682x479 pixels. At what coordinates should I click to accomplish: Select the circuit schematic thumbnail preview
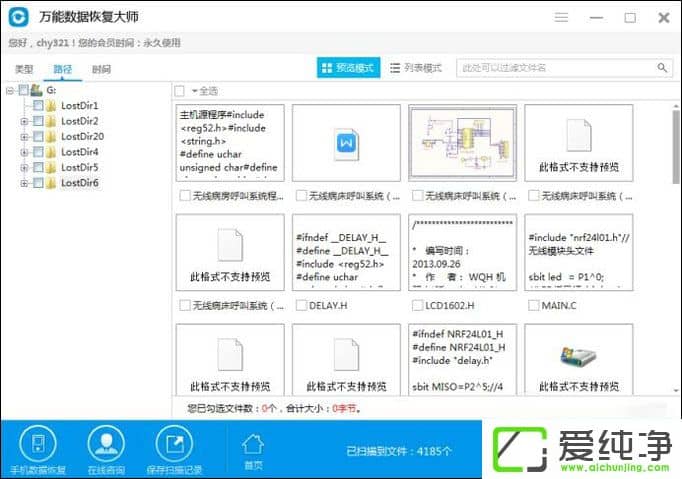[462, 143]
